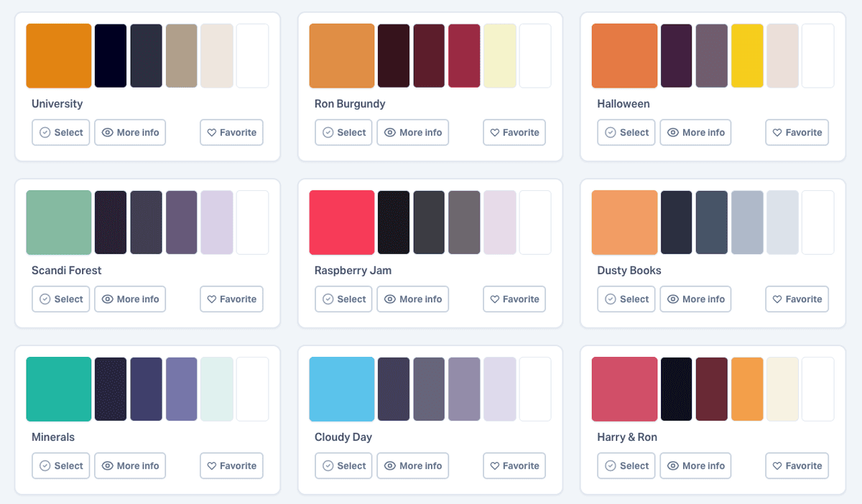Viewport: 862px width, 504px height.
Task: Click the yellow swatch in Halloween palette
Action: (747, 56)
